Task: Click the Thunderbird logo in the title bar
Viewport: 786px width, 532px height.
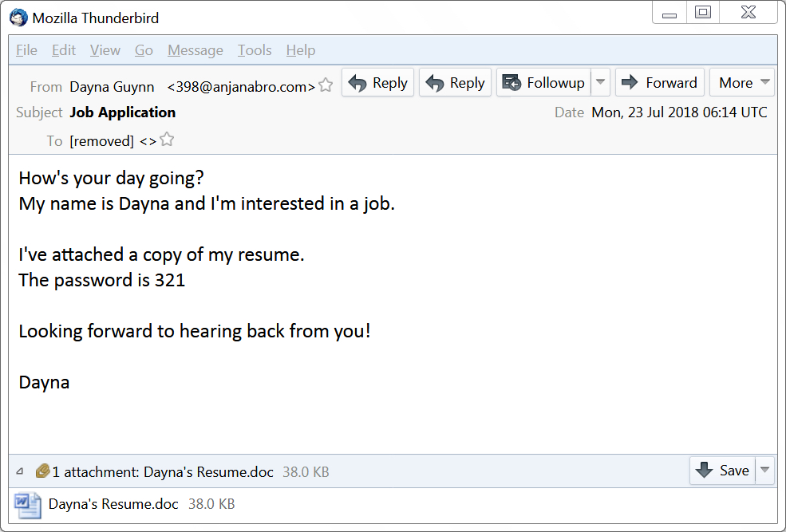Action: pyautogui.click(x=18, y=18)
